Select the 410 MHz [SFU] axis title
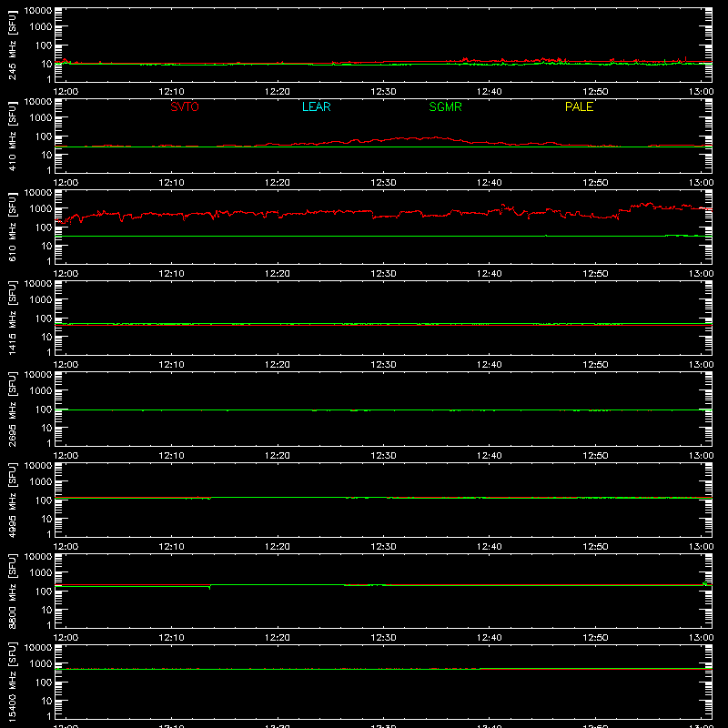The height and width of the screenshot is (728, 728). (12, 136)
